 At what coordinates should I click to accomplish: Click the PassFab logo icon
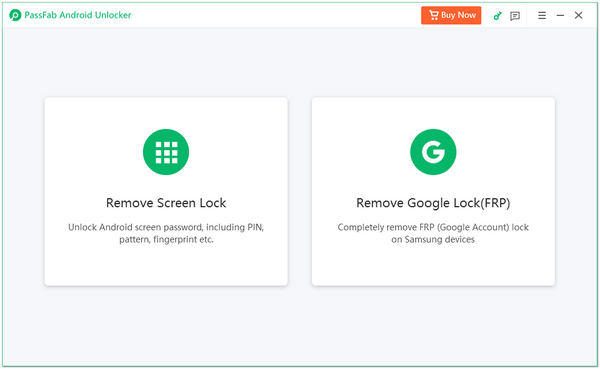(15, 15)
